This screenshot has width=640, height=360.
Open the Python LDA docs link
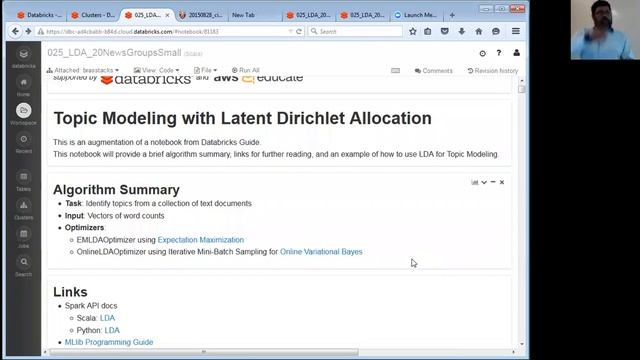[112, 330]
